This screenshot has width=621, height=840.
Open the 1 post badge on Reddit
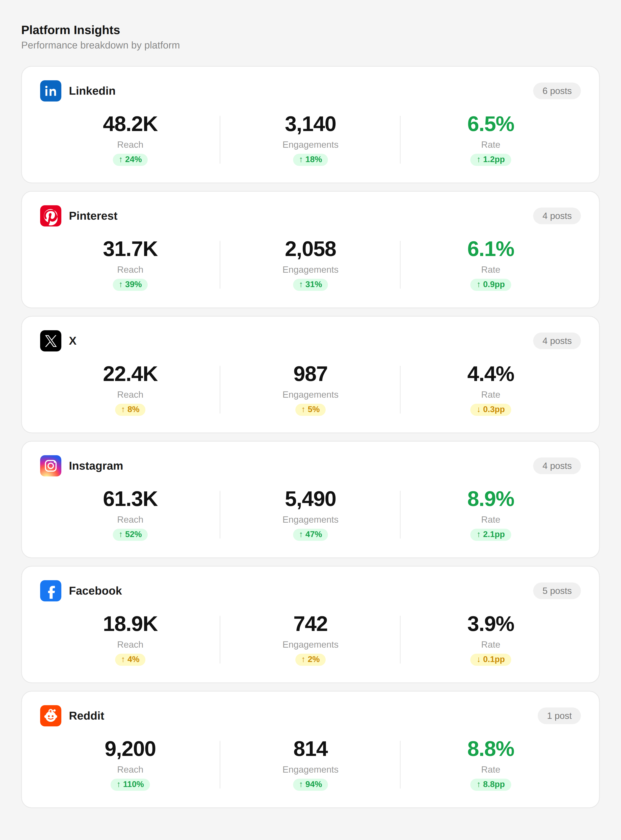coord(559,716)
